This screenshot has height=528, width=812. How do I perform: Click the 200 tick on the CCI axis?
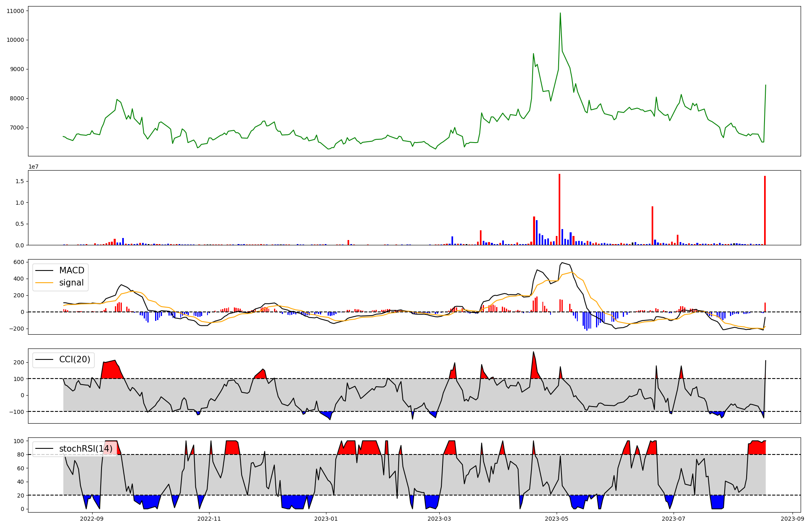point(19,362)
